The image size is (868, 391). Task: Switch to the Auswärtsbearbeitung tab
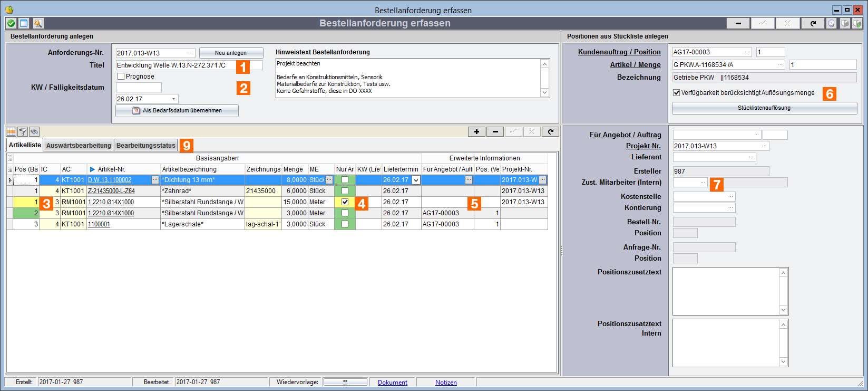pyautogui.click(x=79, y=146)
